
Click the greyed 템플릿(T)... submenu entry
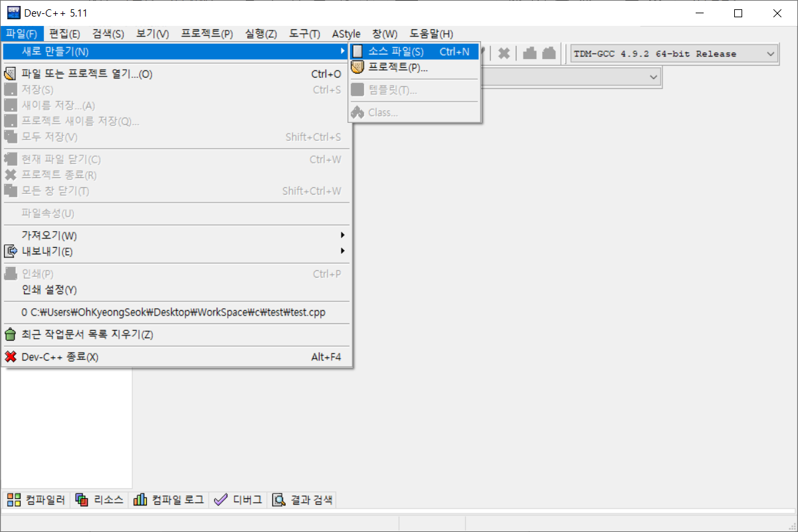pos(414,90)
